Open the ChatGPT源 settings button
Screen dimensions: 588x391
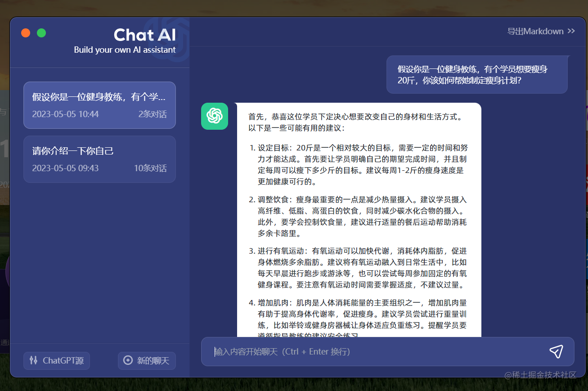coord(57,361)
